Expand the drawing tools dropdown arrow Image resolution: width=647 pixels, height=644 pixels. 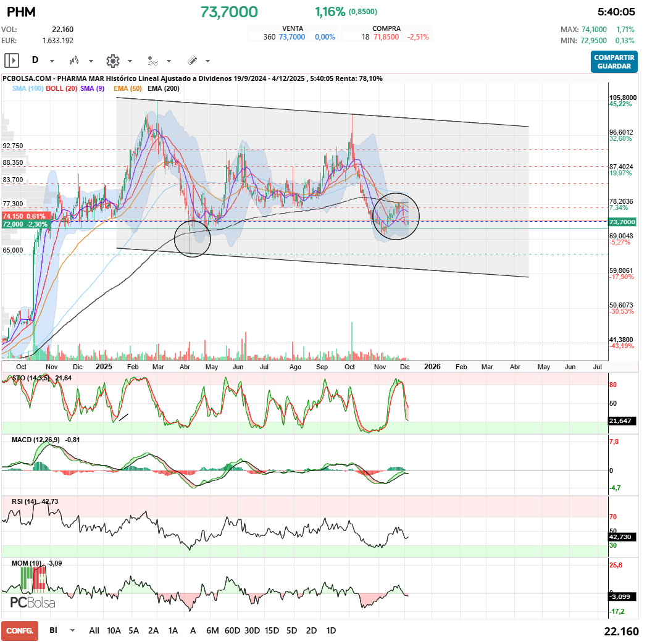coord(207,61)
